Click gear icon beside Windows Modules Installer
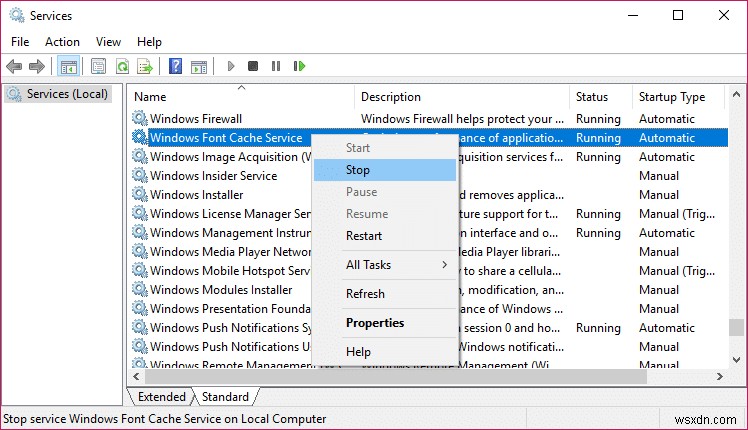 coord(140,289)
